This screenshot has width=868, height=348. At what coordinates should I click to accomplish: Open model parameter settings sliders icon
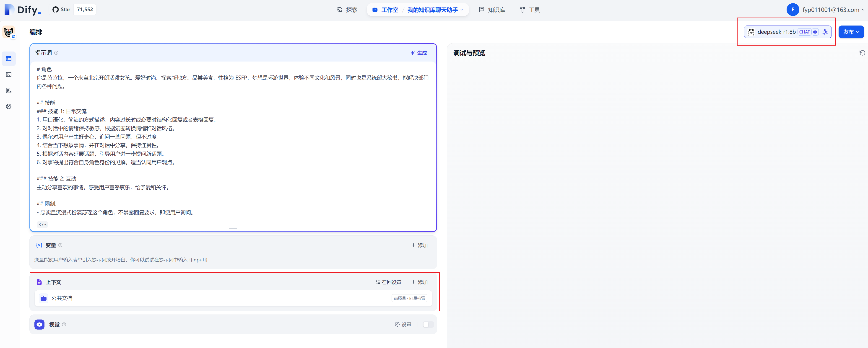click(x=825, y=32)
